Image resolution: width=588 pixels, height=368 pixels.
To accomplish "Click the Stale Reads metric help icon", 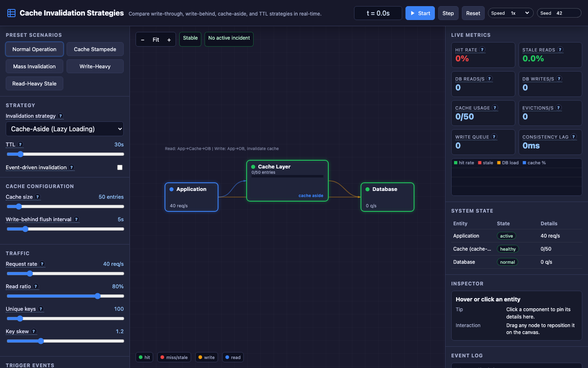I will tap(560, 50).
